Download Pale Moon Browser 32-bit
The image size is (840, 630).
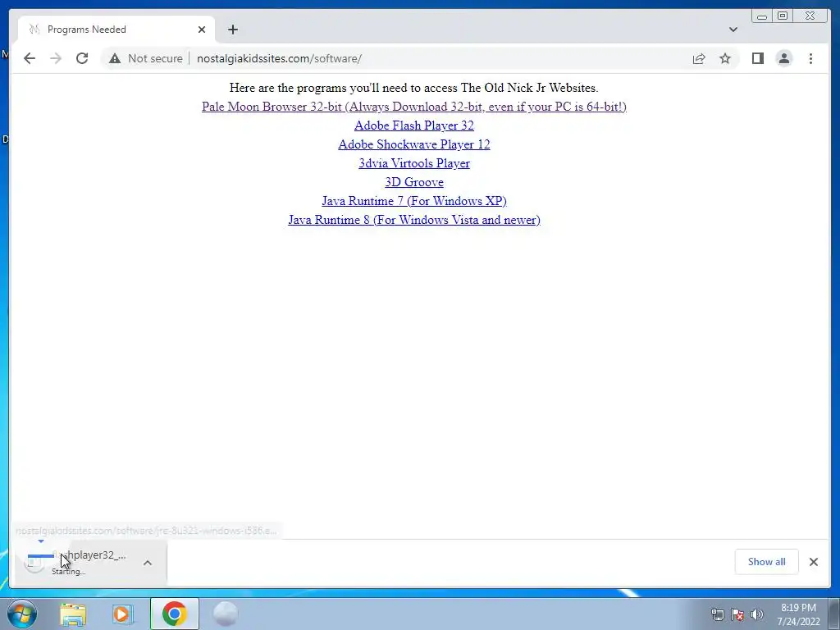(414, 107)
